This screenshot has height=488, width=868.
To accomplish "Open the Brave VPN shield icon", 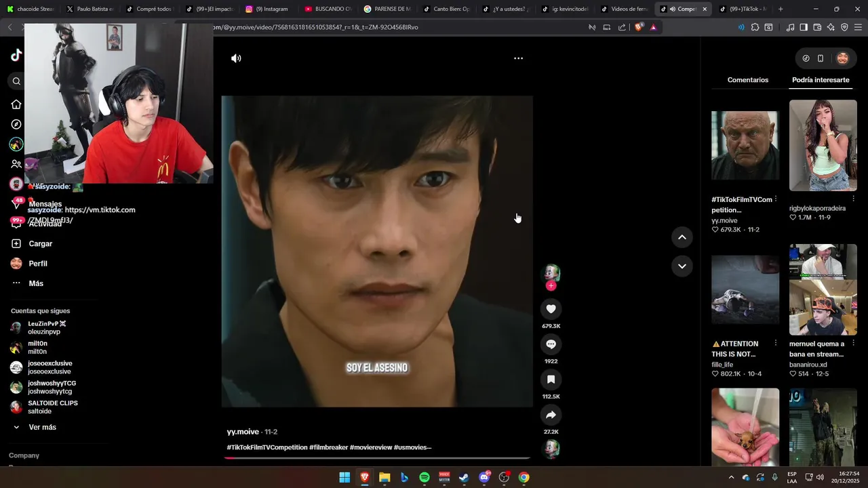I will pos(844,27).
